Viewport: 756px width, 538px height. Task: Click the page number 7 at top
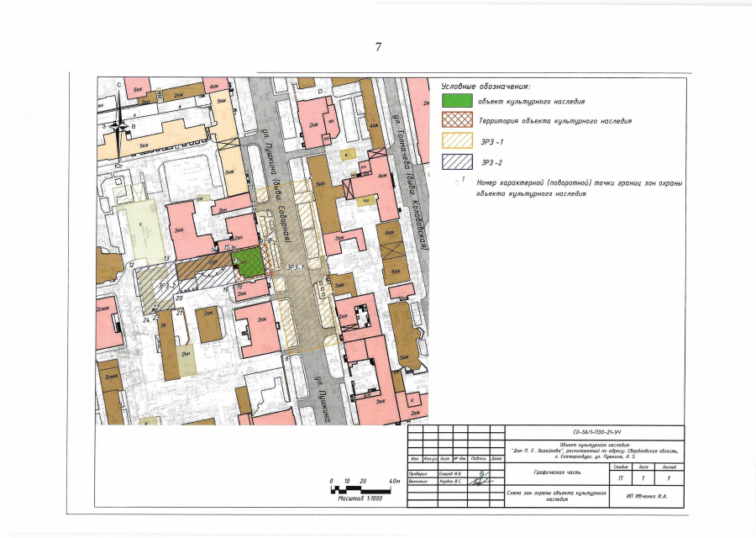pos(378,47)
